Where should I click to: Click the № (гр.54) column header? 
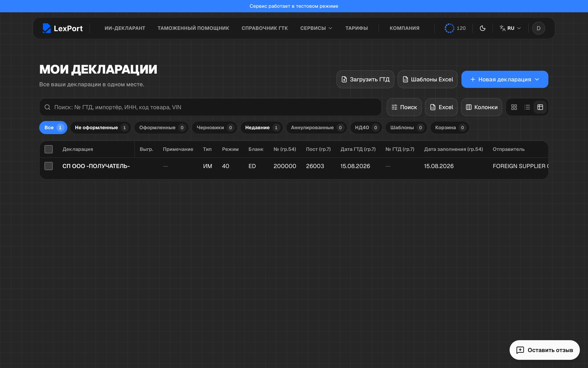[x=285, y=149]
